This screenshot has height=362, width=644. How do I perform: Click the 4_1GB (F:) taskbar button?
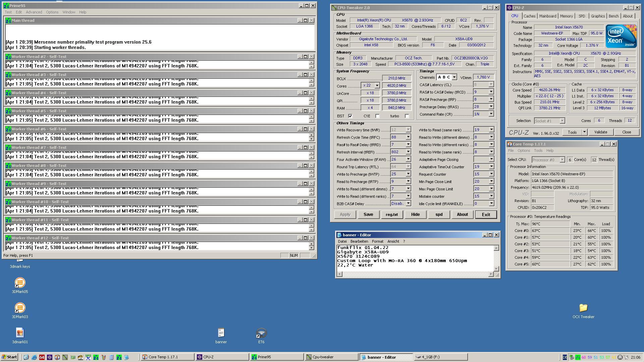(440, 357)
